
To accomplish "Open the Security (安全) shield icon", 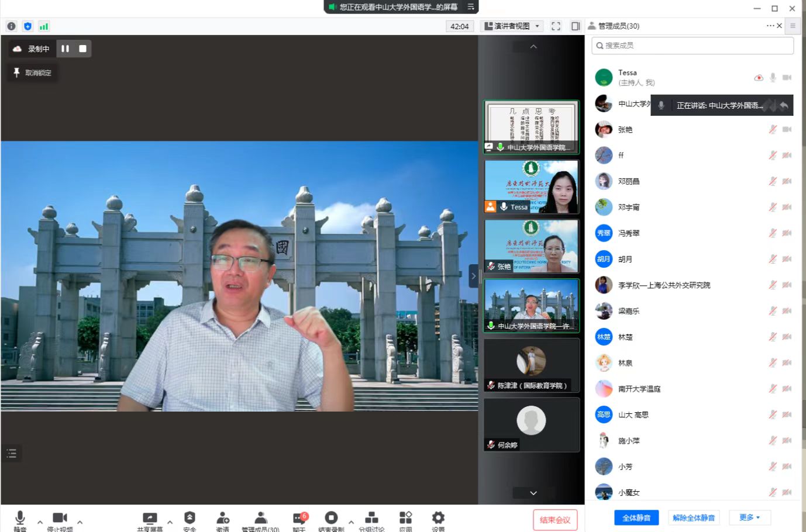I will 190,519.
